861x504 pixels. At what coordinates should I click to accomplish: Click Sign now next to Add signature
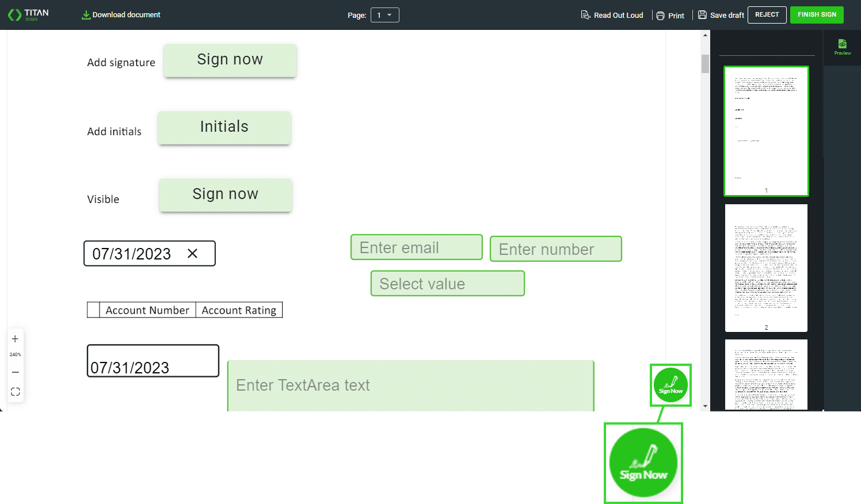230,60
